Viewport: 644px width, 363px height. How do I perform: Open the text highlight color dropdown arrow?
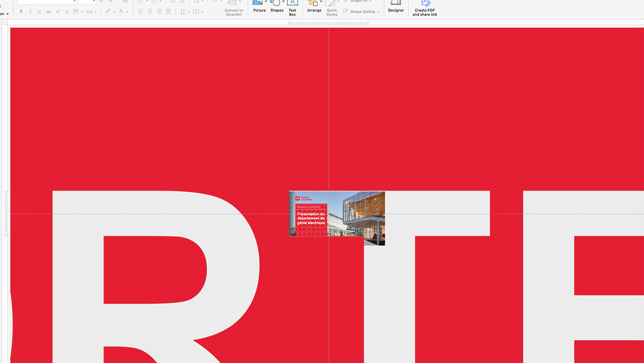[x=115, y=11]
